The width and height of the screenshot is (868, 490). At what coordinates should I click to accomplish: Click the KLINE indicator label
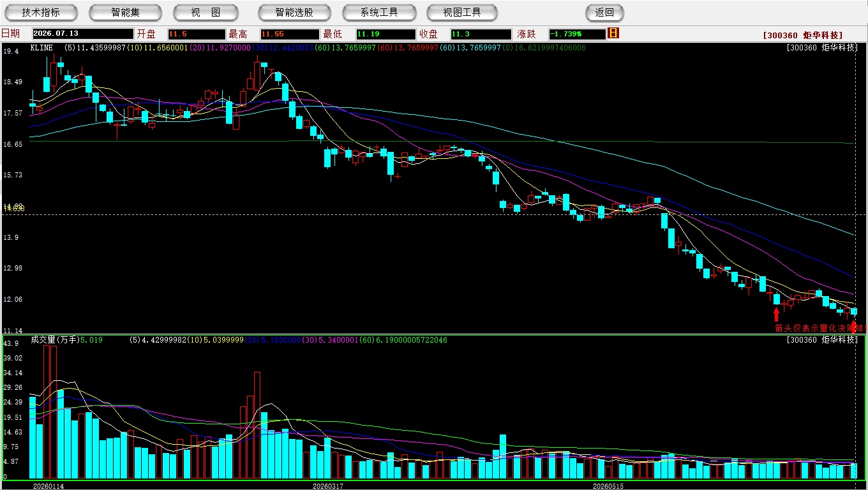tap(41, 48)
